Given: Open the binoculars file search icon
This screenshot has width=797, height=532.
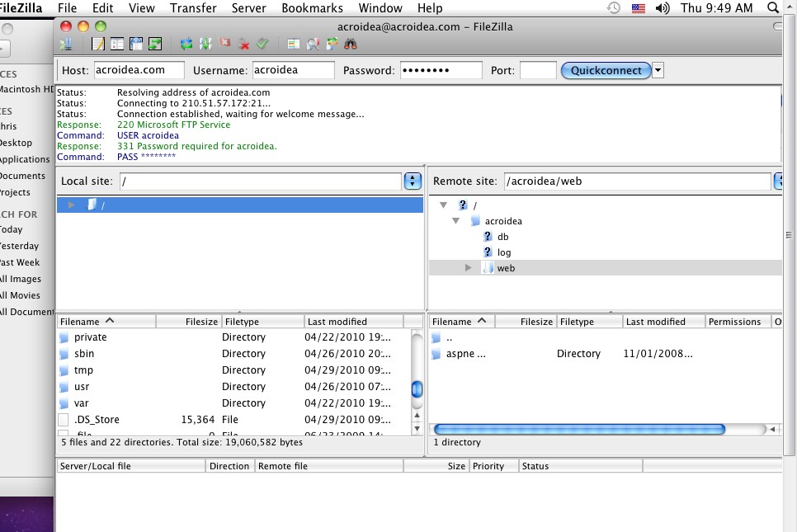Looking at the screenshot, I should click(350, 45).
